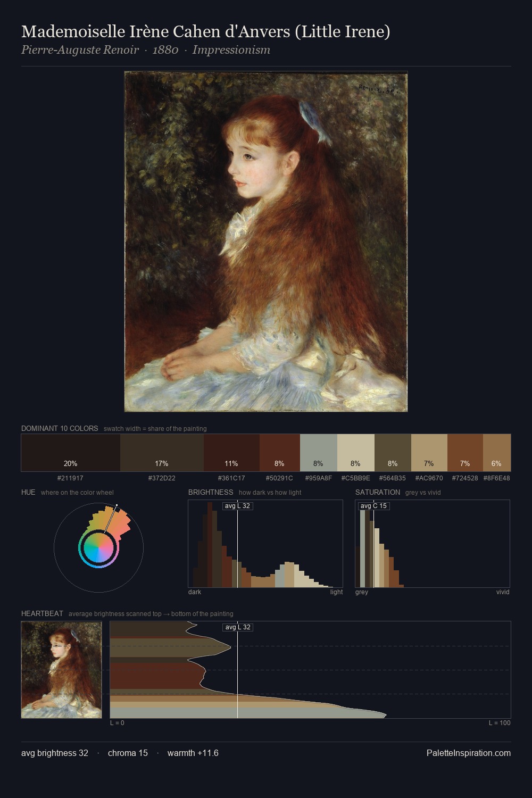This screenshot has height=798, width=532.
Task: Open the small heartbeat painting thumbnail
Action: tap(61, 670)
